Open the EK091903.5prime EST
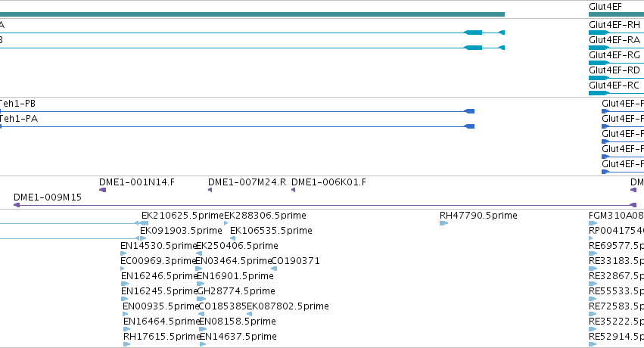 [181, 231]
